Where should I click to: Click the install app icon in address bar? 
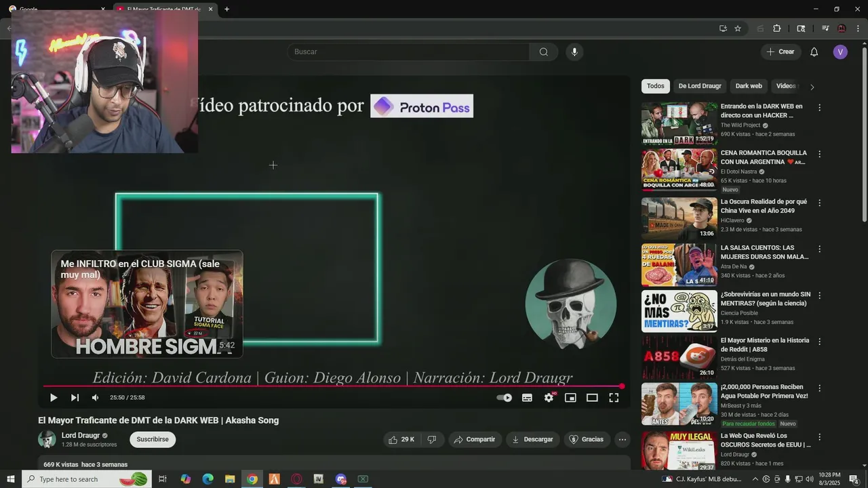(x=723, y=28)
